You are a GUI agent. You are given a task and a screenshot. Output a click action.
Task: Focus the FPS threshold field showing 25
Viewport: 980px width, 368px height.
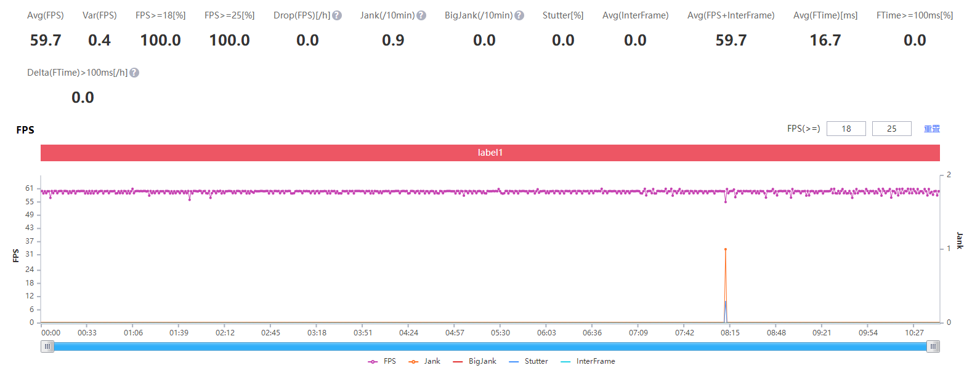(x=891, y=129)
